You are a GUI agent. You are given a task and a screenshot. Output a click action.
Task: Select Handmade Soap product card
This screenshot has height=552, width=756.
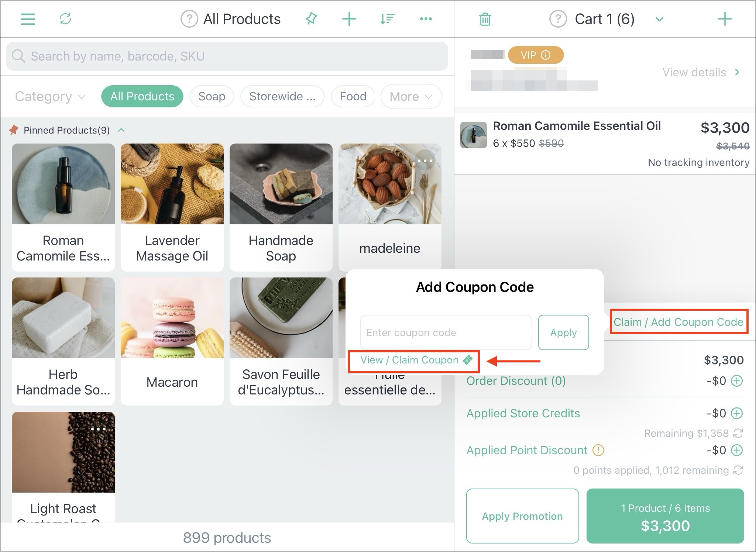[x=281, y=207]
